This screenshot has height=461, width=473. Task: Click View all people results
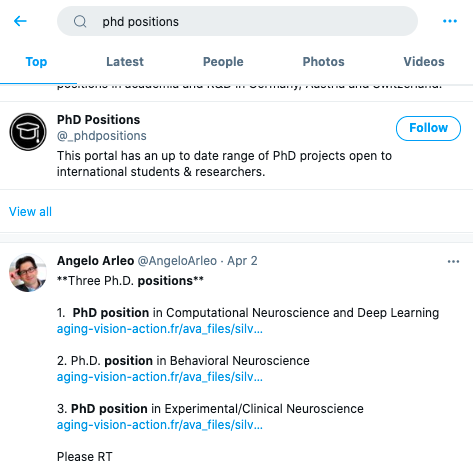30,212
